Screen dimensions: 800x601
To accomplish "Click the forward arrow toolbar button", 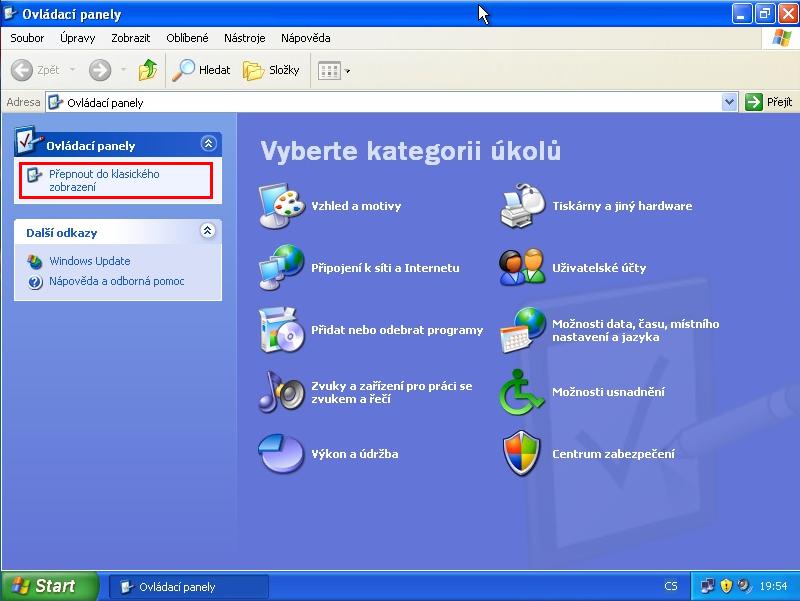I will pyautogui.click(x=100, y=70).
